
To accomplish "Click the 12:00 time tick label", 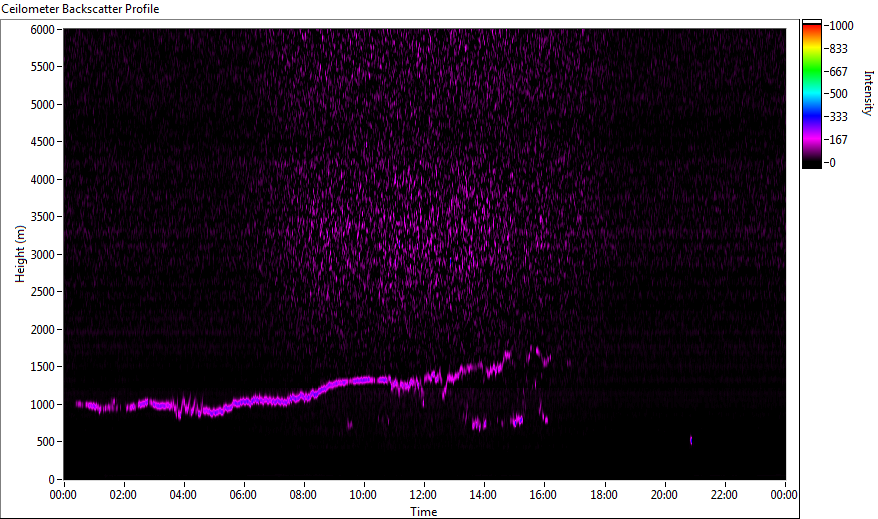I will pos(423,495).
